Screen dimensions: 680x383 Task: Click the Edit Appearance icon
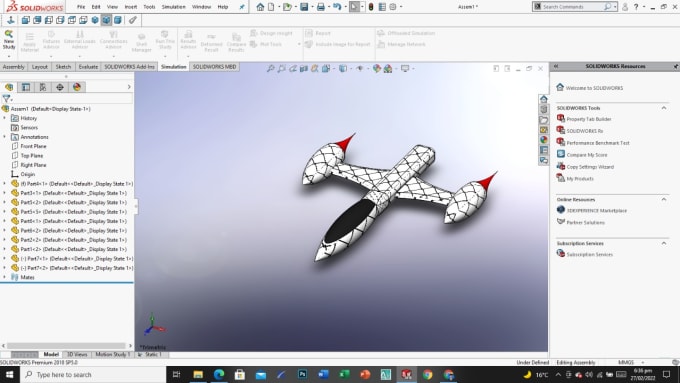[376, 69]
